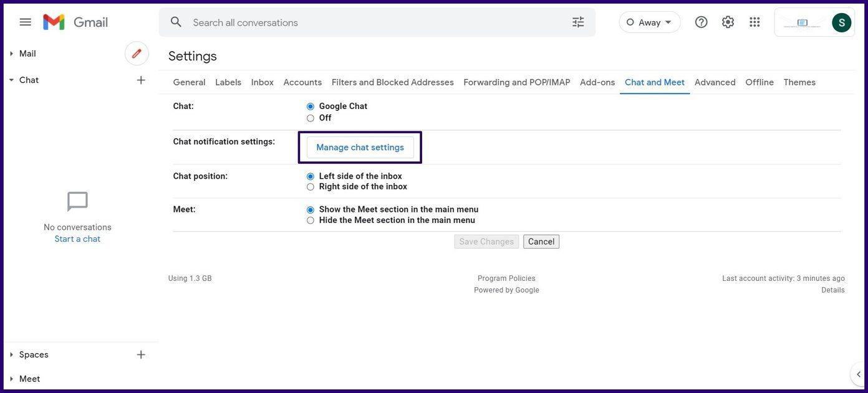Select Google Chat radio button
Viewport: 868px width, 393px height.
pyautogui.click(x=311, y=107)
